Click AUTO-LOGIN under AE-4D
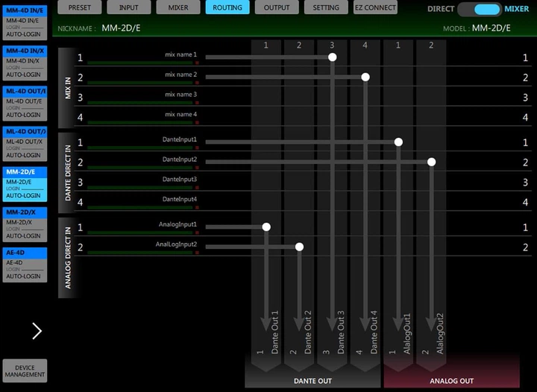Viewport: 537px width, 392px height. 23,276
